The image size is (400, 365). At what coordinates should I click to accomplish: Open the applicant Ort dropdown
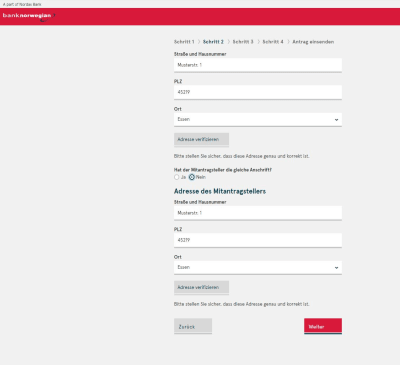(258, 120)
